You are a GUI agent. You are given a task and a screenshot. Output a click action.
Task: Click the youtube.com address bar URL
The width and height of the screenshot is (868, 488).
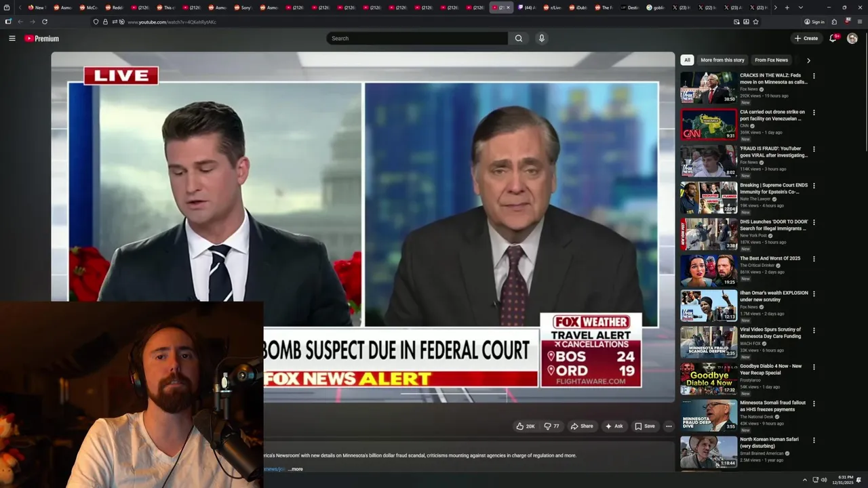(x=172, y=22)
